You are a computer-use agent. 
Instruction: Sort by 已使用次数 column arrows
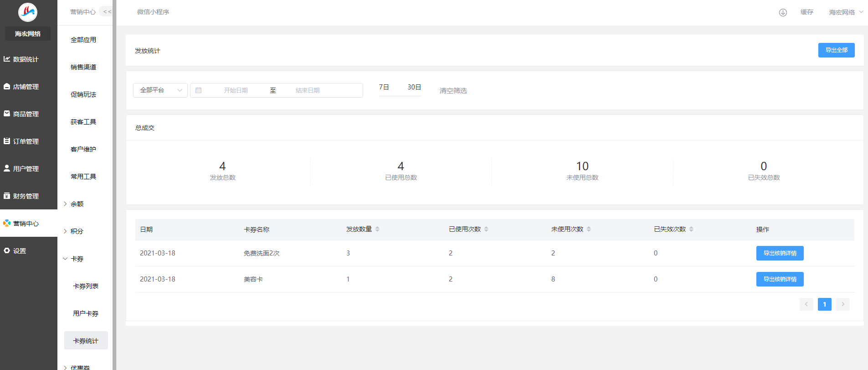click(x=486, y=229)
